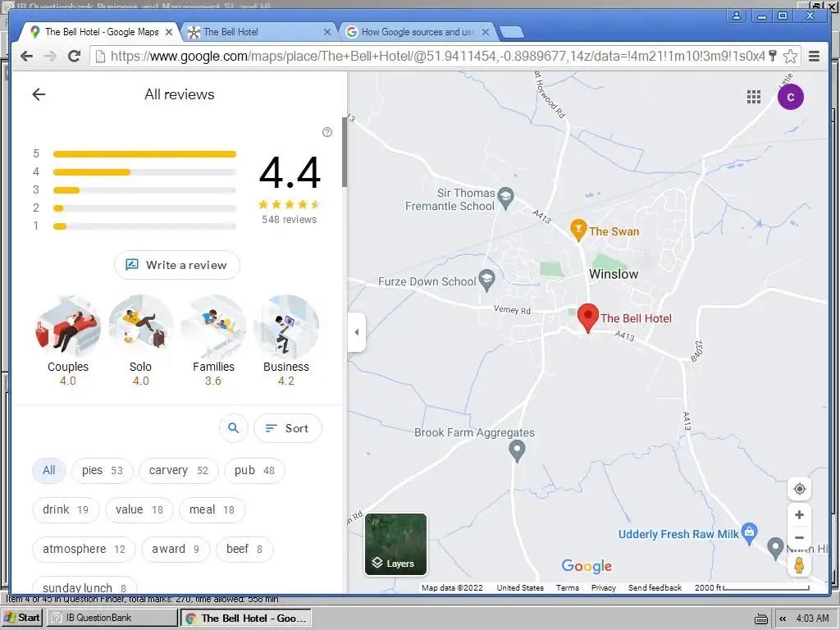Open the Windows Start button
This screenshot has width=840, height=630.
[22, 618]
